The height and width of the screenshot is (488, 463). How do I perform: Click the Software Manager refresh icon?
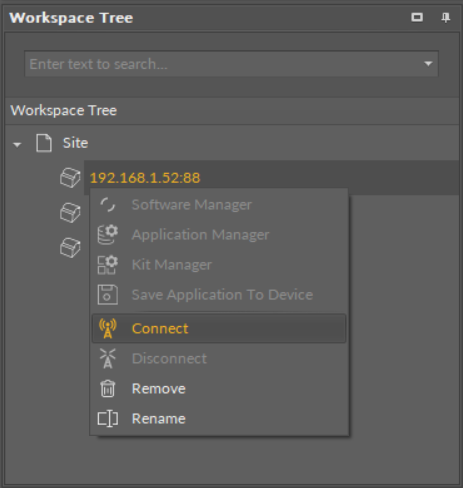tap(107, 205)
